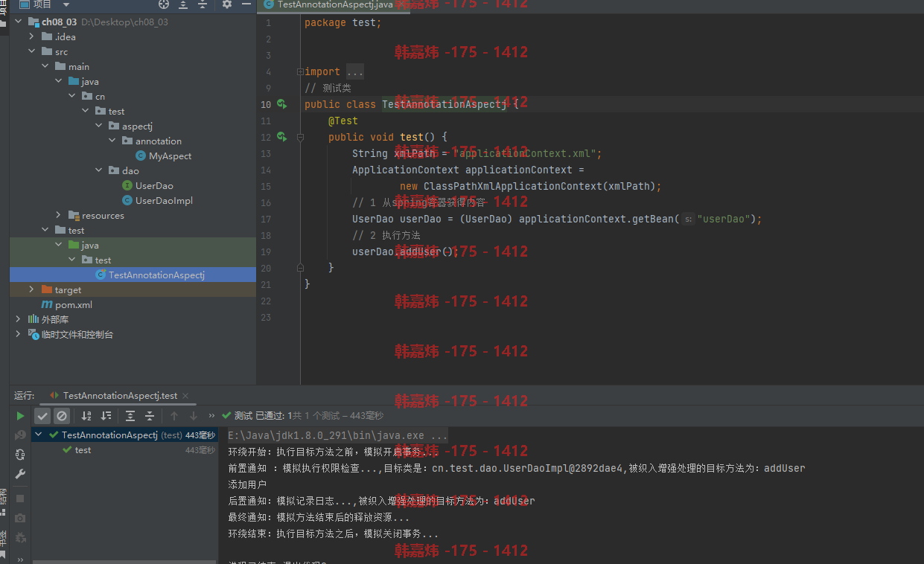Click rerun failed tests icon
Image resolution: width=924 pixels, height=564 pixels.
(x=20, y=435)
